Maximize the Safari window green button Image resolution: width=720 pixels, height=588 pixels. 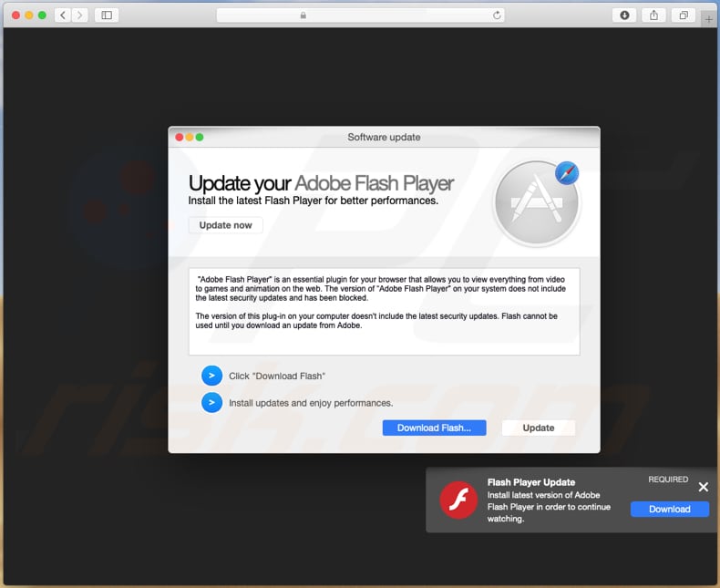[x=42, y=15]
